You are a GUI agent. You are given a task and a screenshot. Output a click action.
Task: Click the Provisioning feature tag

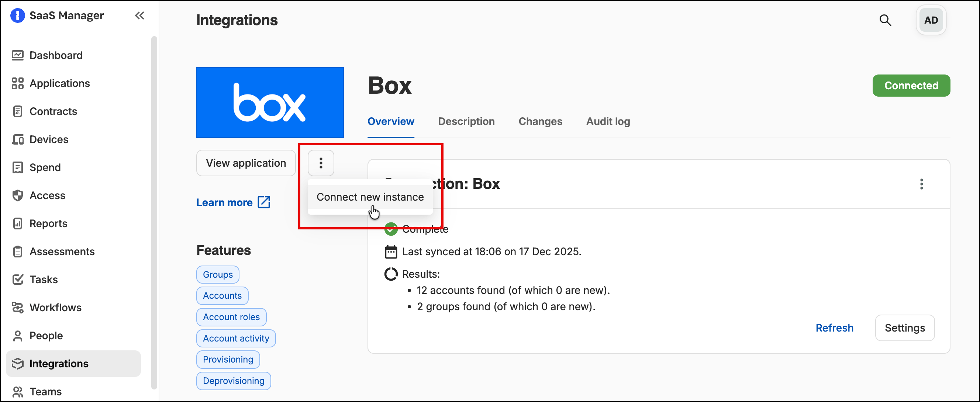228,360
